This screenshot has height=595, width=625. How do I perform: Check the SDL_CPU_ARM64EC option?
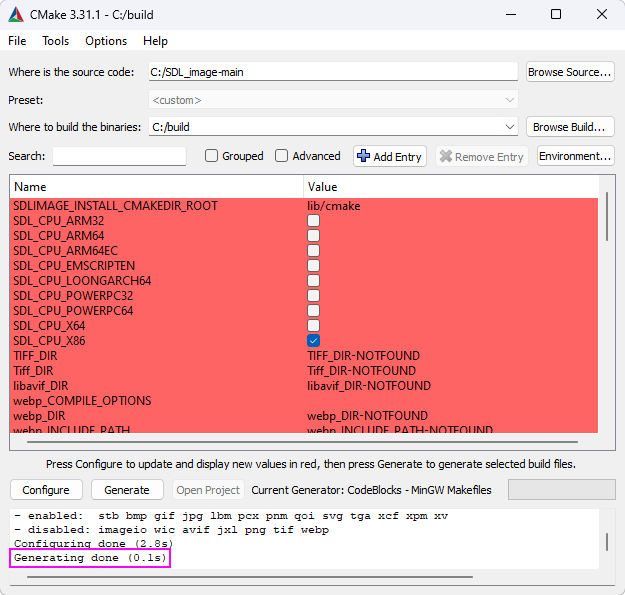[x=313, y=251]
